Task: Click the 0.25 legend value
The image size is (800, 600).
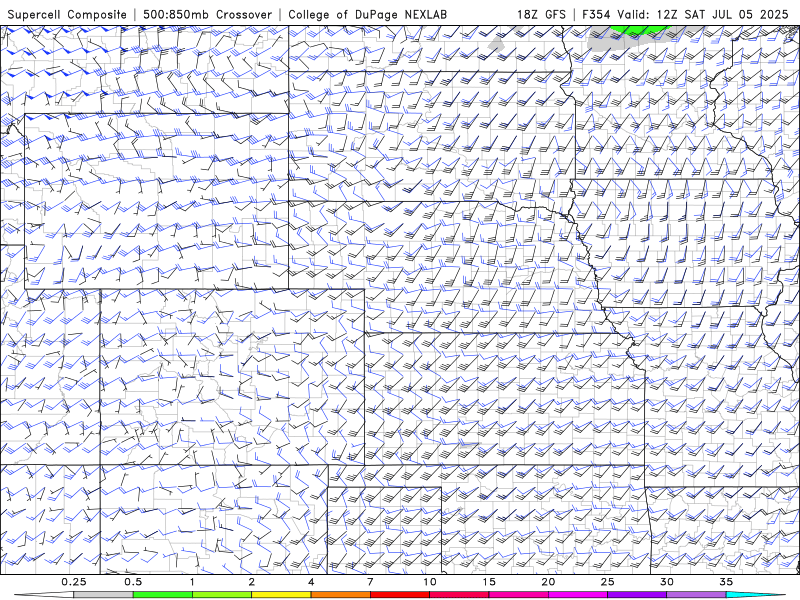Action: [x=74, y=582]
